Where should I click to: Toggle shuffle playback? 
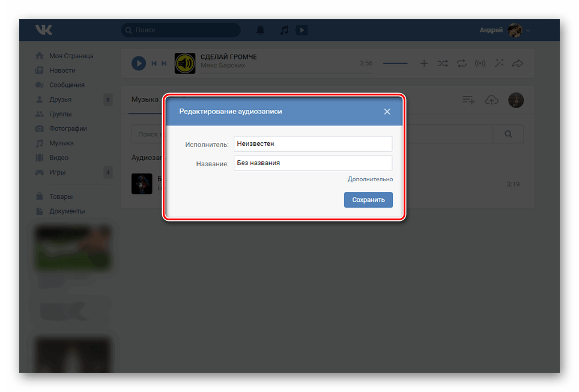(x=443, y=63)
